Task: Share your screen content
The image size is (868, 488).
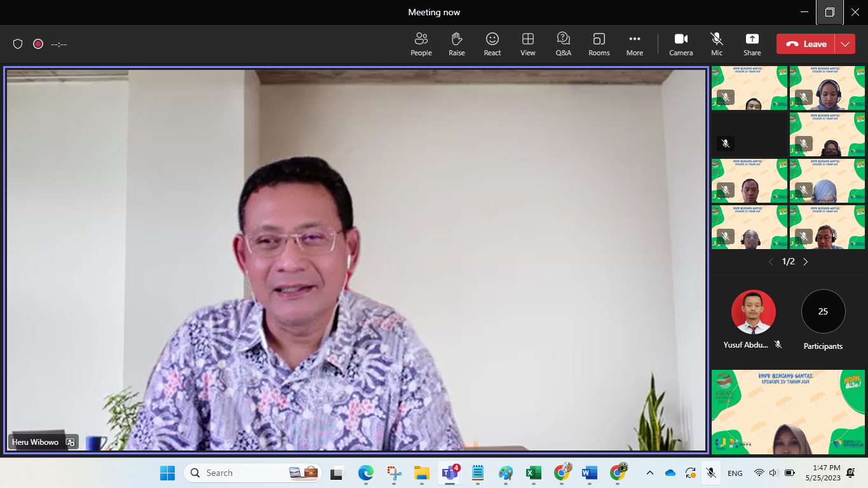Action: point(752,44)
